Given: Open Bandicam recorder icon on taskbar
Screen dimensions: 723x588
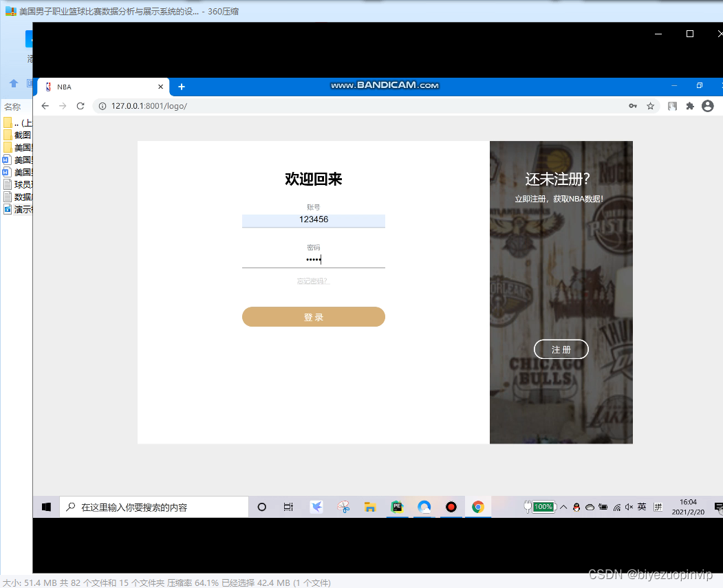Looking at the screenshot, I should tap(451, 507).
